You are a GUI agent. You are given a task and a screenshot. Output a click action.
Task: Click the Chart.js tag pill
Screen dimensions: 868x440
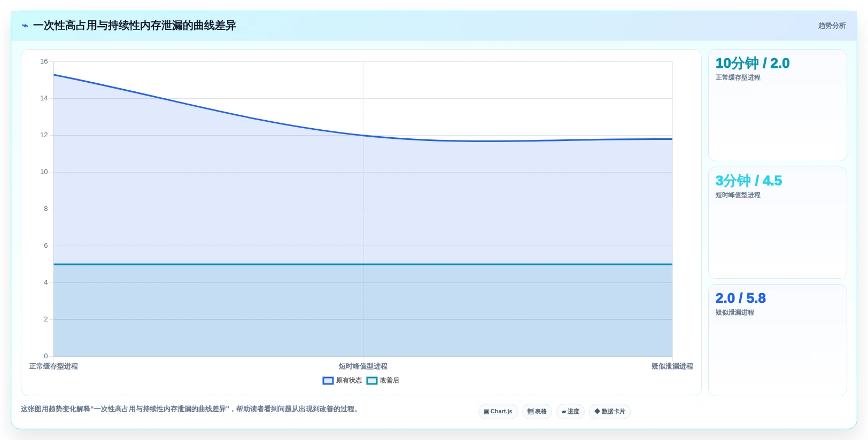pyautogui.click(x=498, y=412)
